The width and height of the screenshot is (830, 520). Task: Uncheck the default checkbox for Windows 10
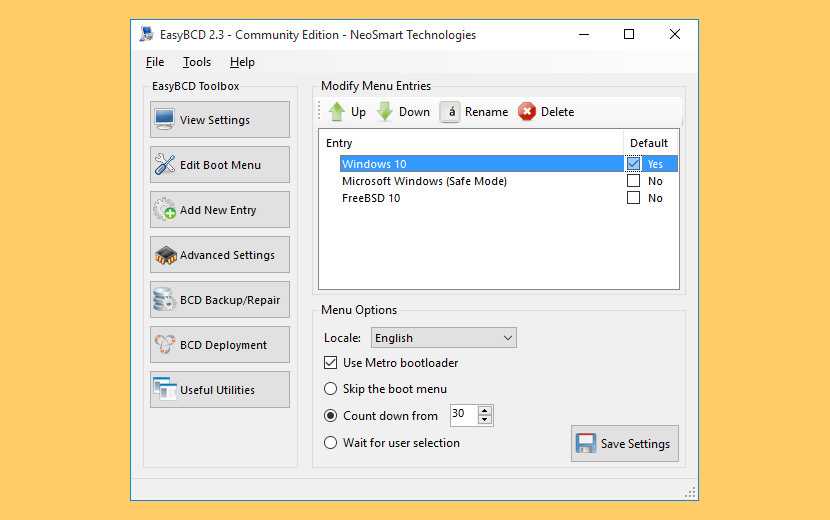(633, 164)
